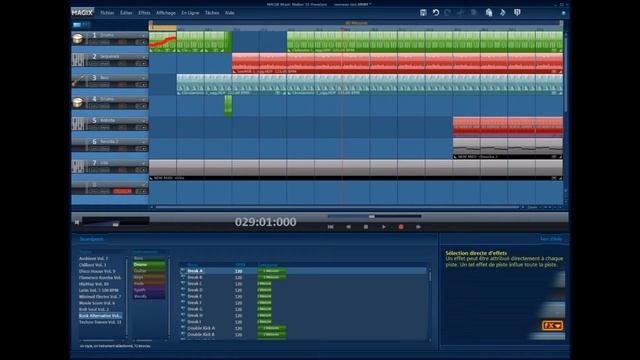
Task: Select style 'Techno Trance Vol. 11'
Action: 100,322
